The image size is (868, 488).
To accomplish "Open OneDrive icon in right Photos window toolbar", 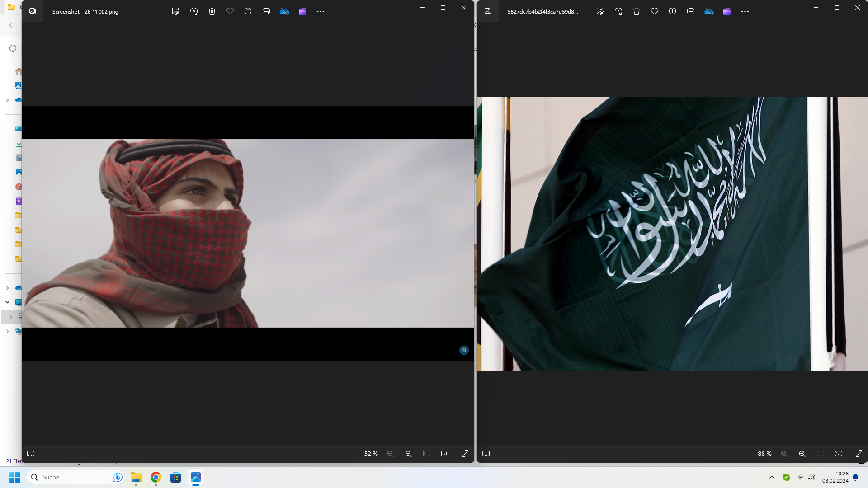I will tap(709, 11).
